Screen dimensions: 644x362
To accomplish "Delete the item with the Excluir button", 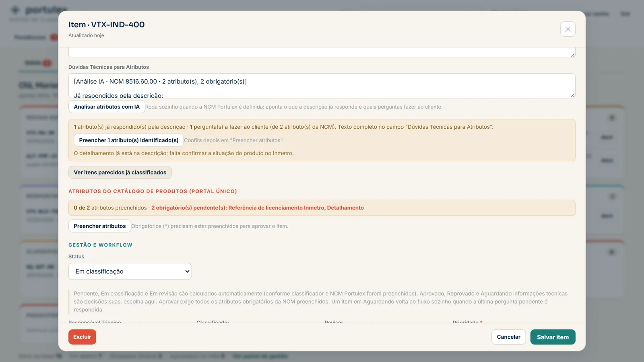I will (x=82, y=337).
